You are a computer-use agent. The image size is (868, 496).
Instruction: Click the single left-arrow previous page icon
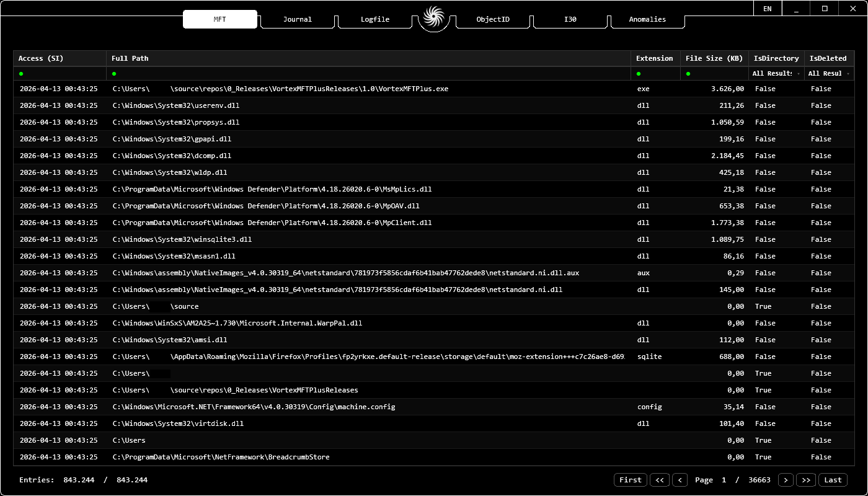point(680,480)
